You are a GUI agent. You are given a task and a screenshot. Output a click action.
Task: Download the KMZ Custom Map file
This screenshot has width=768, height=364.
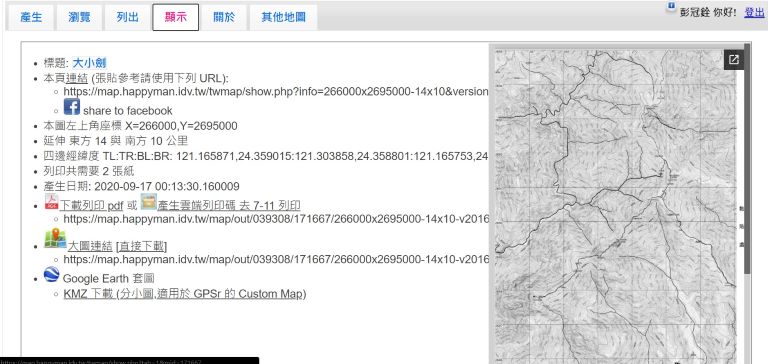185,294
